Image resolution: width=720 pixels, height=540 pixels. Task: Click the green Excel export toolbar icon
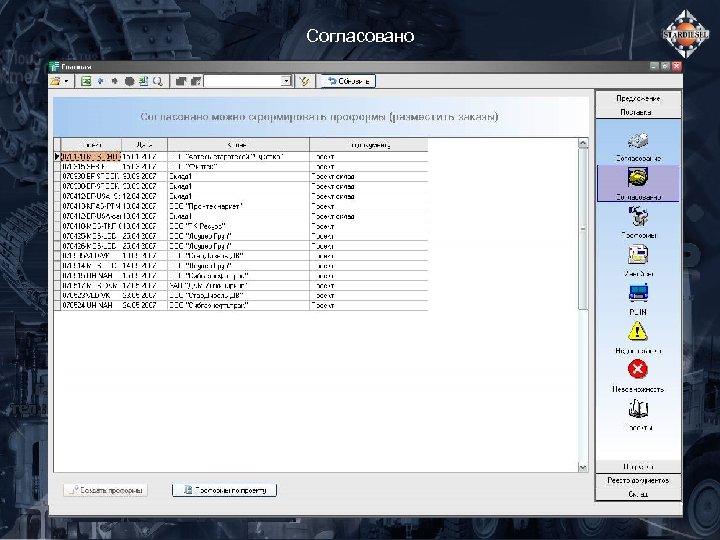pos(87,80)
